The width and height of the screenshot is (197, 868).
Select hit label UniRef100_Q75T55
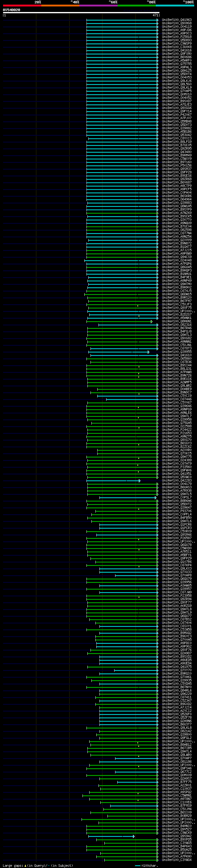(177, 64)
